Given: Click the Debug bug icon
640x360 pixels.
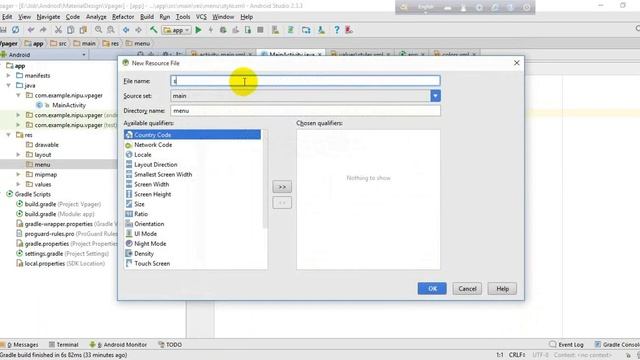Looking at the screenshot, I should [223, 30].
